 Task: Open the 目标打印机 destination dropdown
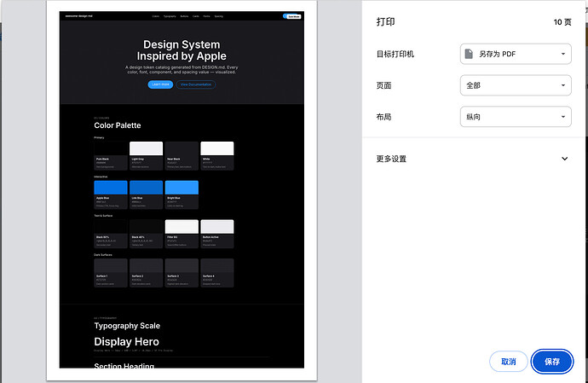516,54
